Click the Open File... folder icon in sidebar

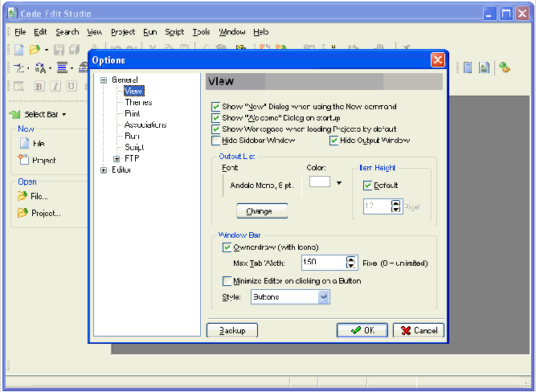click(x=23, y=196)
